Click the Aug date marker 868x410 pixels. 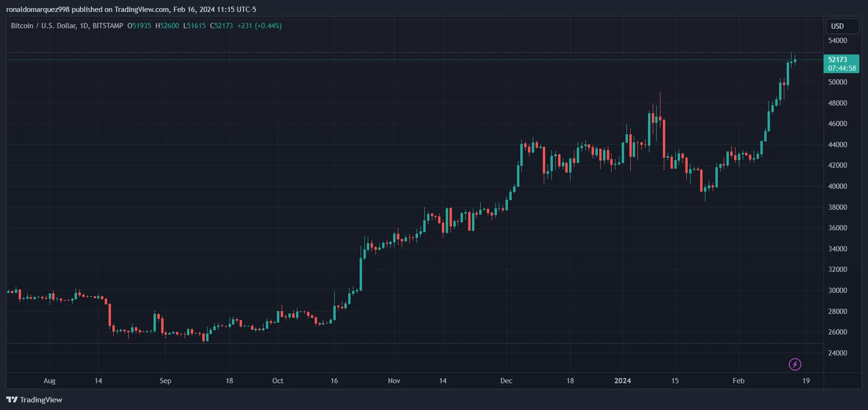click(49, 381)
